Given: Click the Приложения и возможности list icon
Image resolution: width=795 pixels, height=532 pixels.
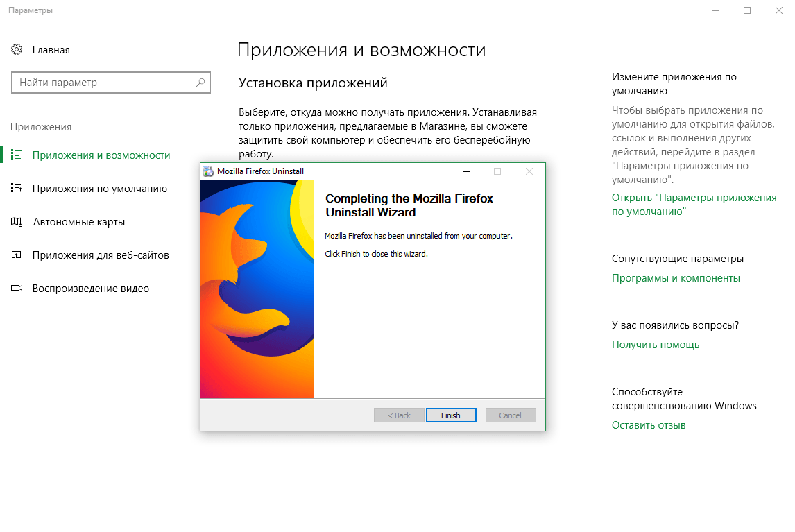Looking at the screenshot, I should coord(16,155).
